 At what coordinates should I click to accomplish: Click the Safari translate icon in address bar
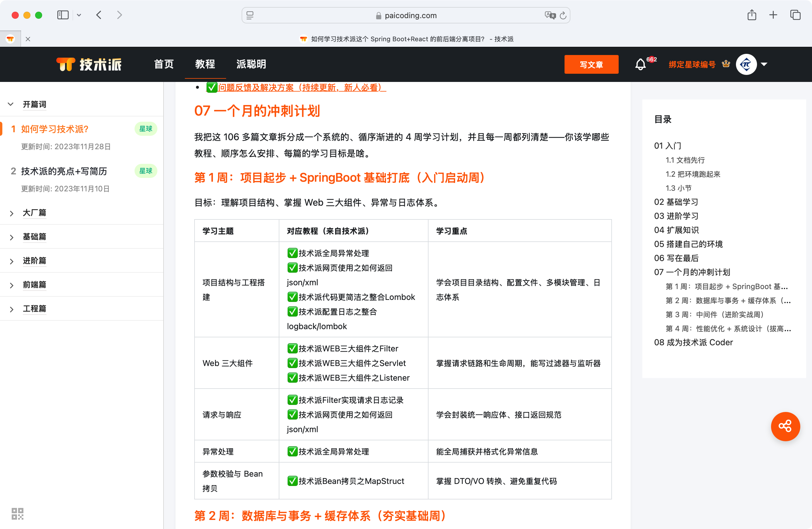click(550, 15)
